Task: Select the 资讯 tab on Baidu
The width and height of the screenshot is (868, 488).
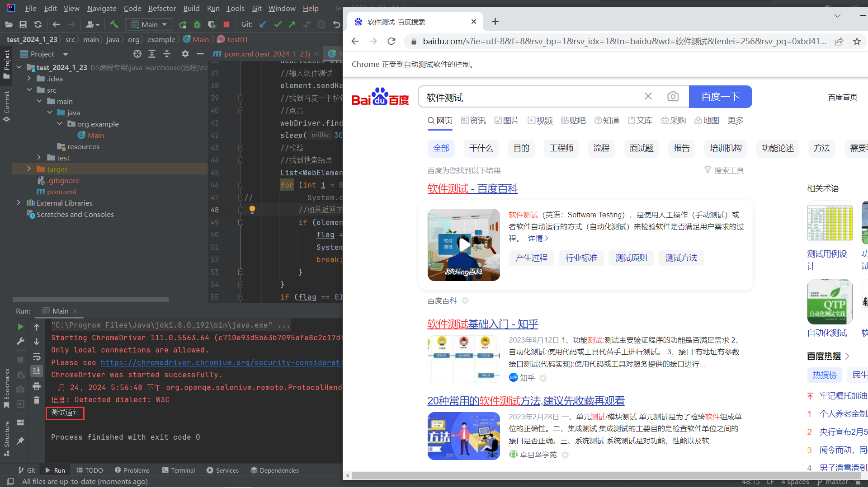Action: click(x=473, y=121)
